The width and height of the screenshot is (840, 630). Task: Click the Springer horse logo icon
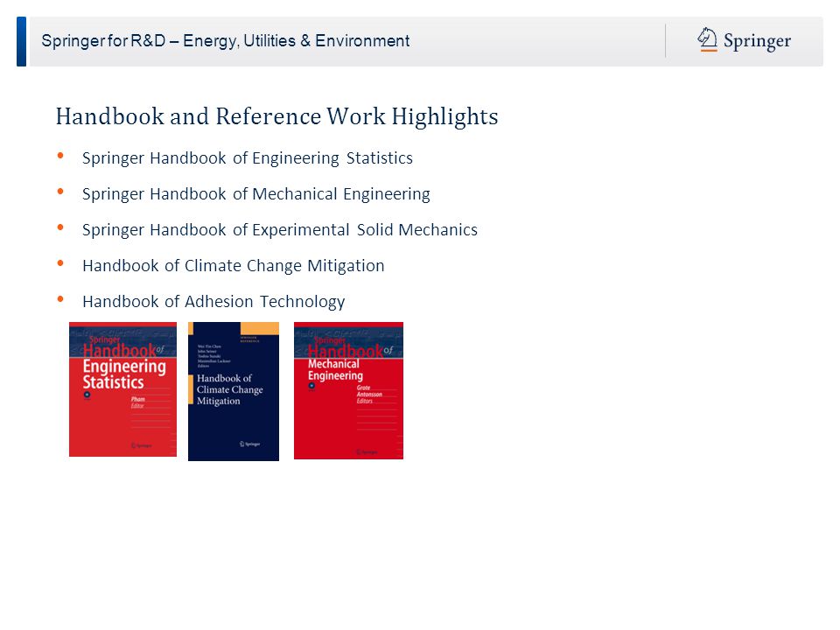tap(707, 39)
